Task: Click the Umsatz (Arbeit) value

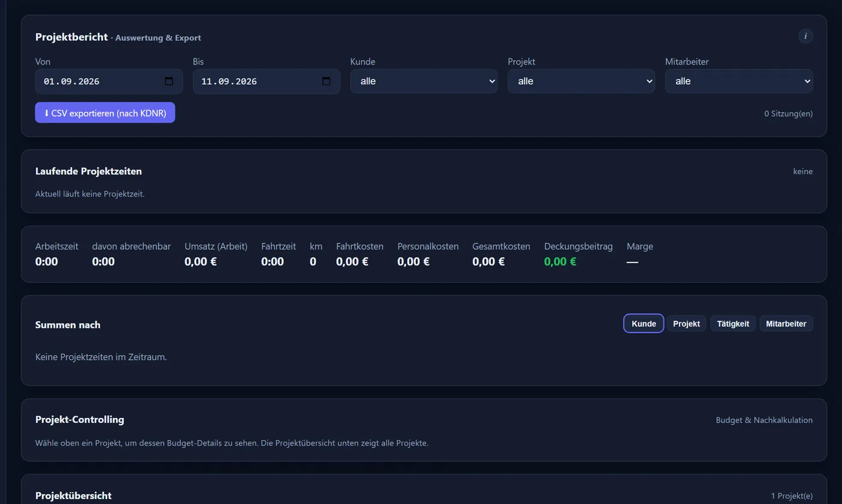Action: 201,262
